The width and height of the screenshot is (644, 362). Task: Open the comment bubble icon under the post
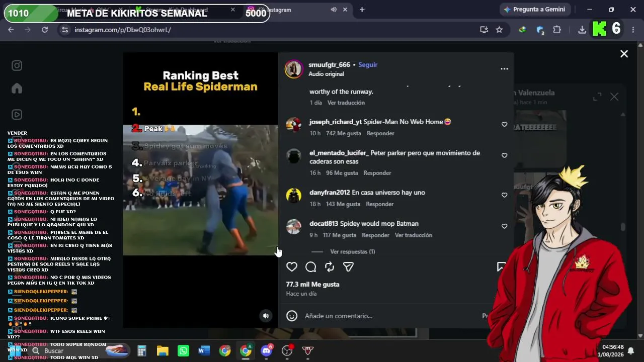coord(311,267)
